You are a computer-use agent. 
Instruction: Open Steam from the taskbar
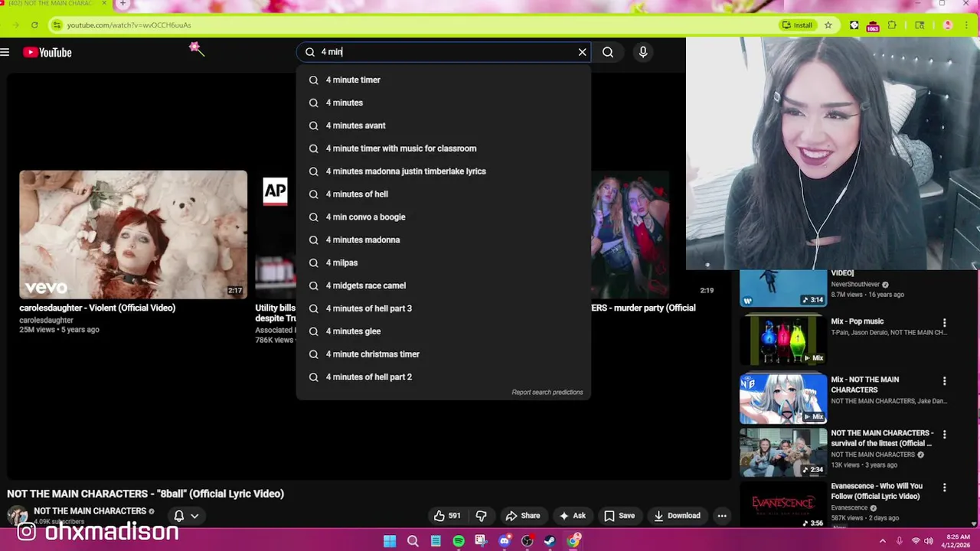(x=550, y=541)
